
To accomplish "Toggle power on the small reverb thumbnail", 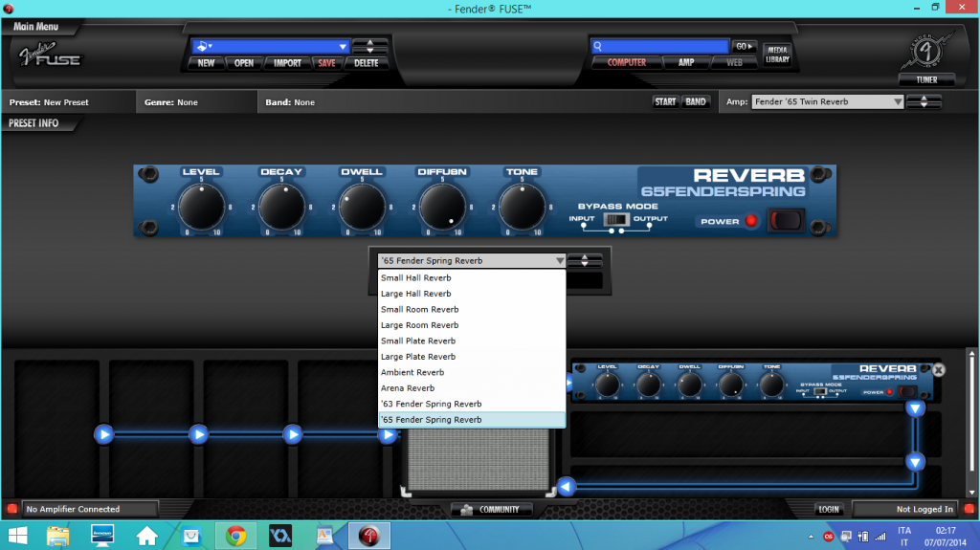I will tap(907, 392).
